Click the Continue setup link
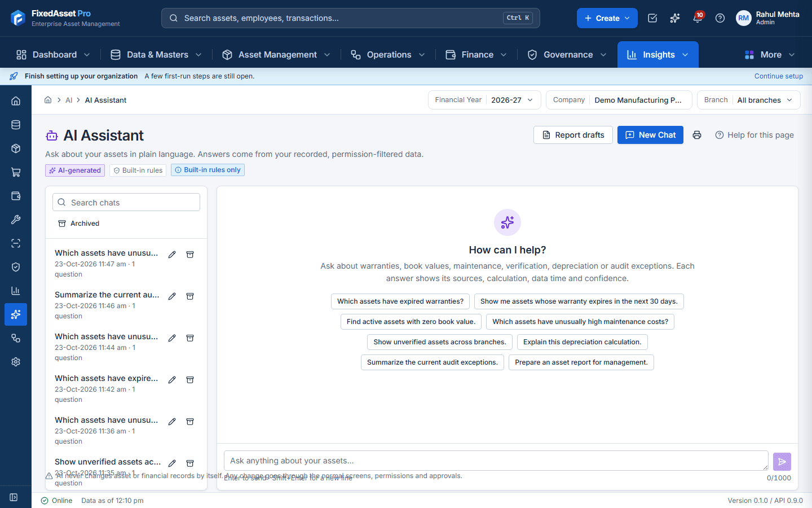812x508 pixels. pos(779,76)
